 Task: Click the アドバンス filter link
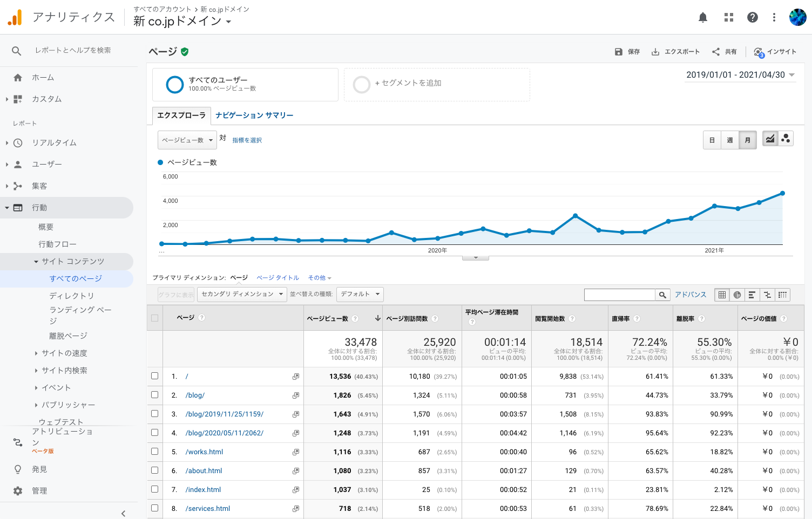point(691,295)
